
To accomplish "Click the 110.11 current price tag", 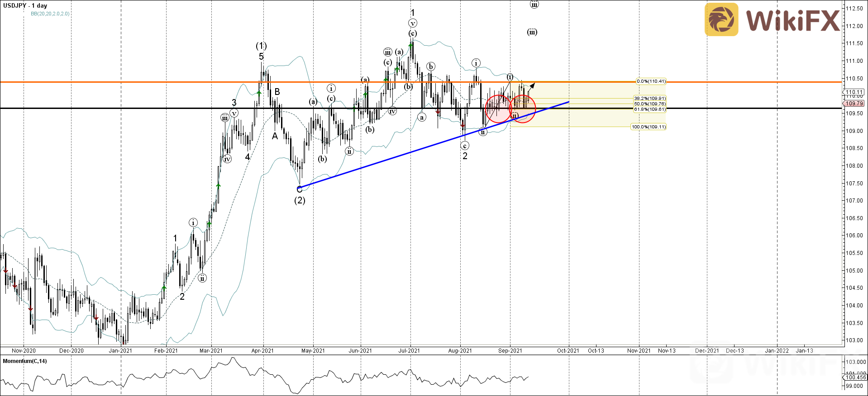I will 854,92.
